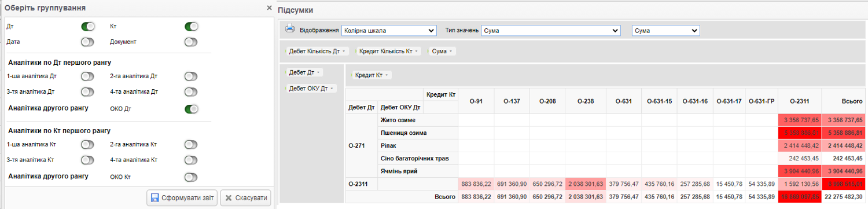Click the 379 756,47 cell in O-2311 row
The image size is (868, 209).
[x=623, y=184]
